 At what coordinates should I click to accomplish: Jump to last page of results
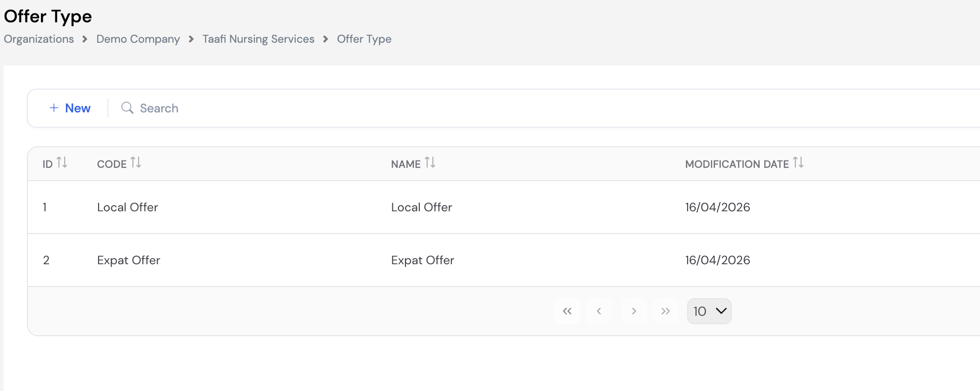tap(666, 311)
